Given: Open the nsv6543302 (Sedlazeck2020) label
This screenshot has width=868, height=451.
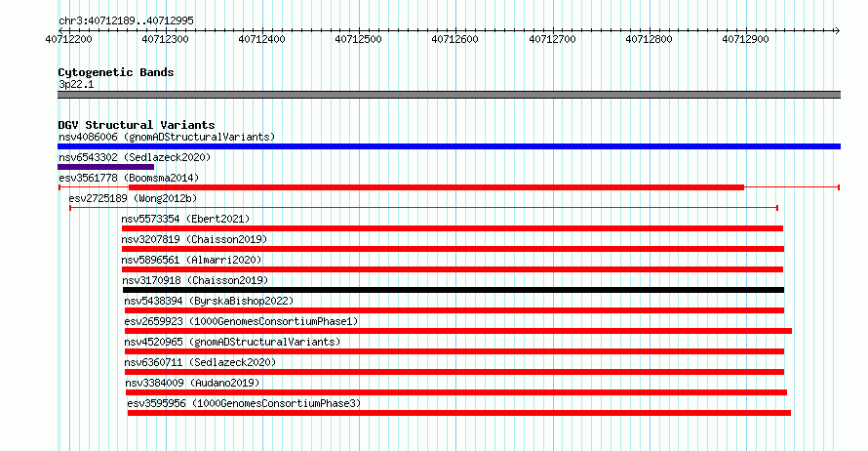Looking at the screenshot, I should click(x=135, y=157).
